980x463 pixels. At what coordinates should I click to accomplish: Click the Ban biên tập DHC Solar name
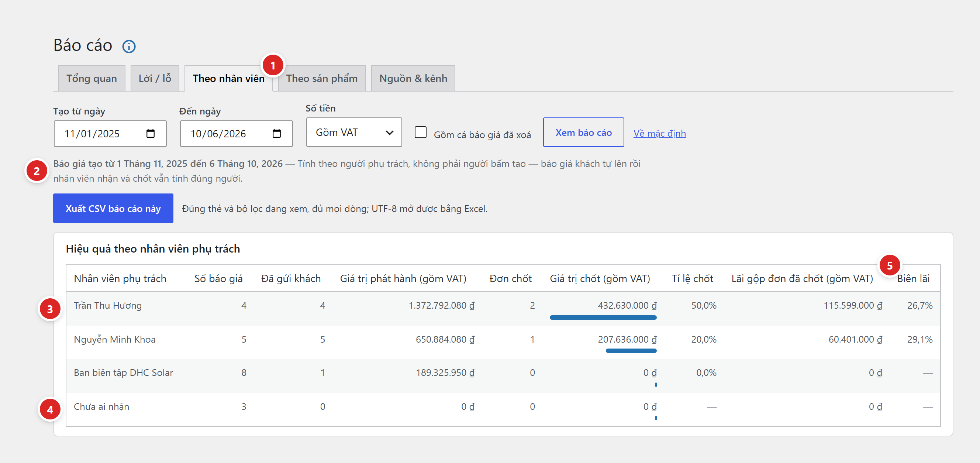[123, 373]
